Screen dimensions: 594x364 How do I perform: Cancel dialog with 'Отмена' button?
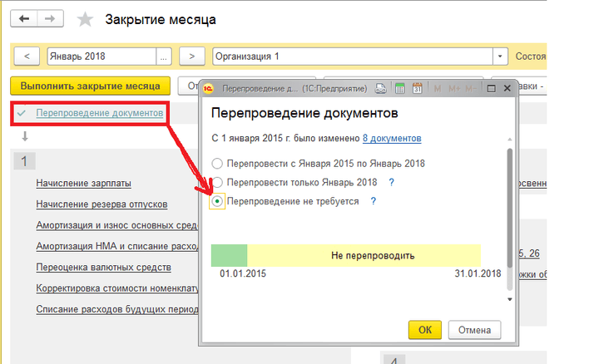pyautogui.click(x=473, y=329)
